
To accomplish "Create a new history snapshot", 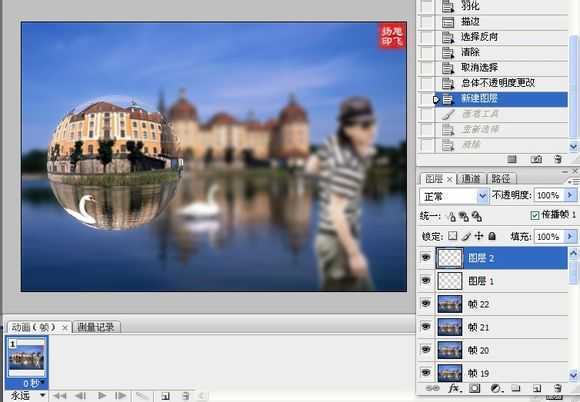I will pyautogui.click(x=536, y=159).
